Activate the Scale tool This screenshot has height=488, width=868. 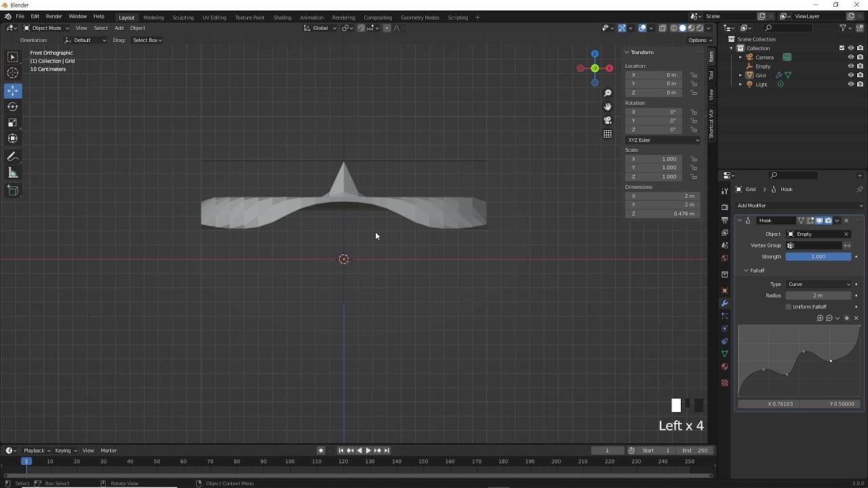coord(13,123)
